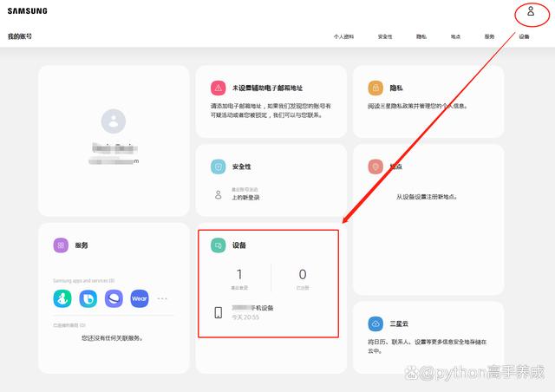Open the 手机设备 list entry
This screenshot has width=555, height=392.
point(252,308)
